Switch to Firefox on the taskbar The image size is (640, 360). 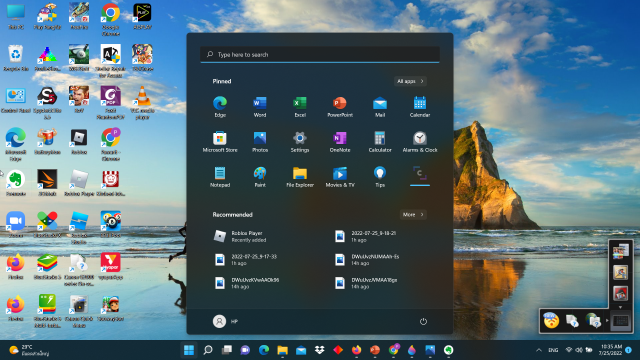[357, 350]
